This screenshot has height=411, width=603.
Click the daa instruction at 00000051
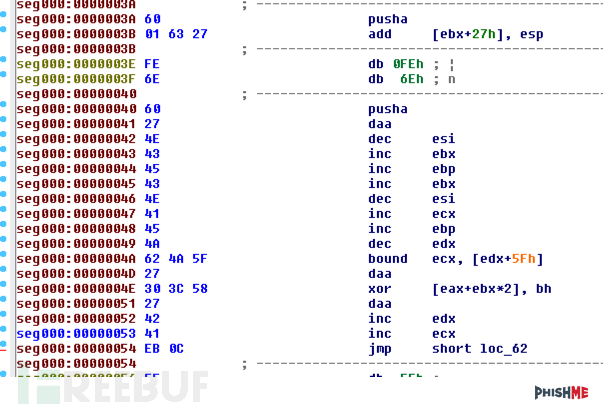(380, 304)
